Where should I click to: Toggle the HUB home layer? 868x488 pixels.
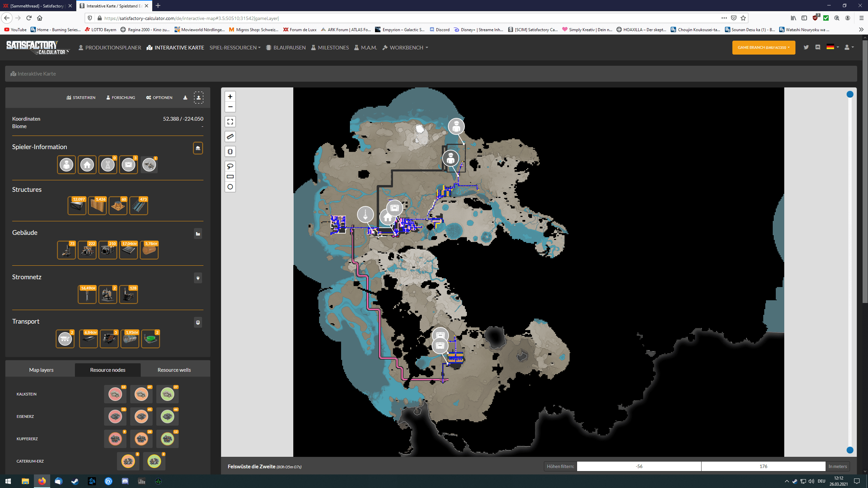[87, 165]
